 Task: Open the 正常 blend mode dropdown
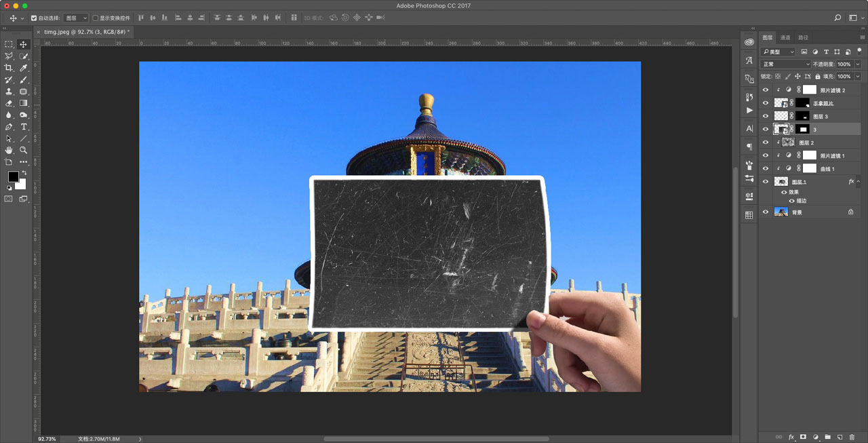(x=786, y=64)
